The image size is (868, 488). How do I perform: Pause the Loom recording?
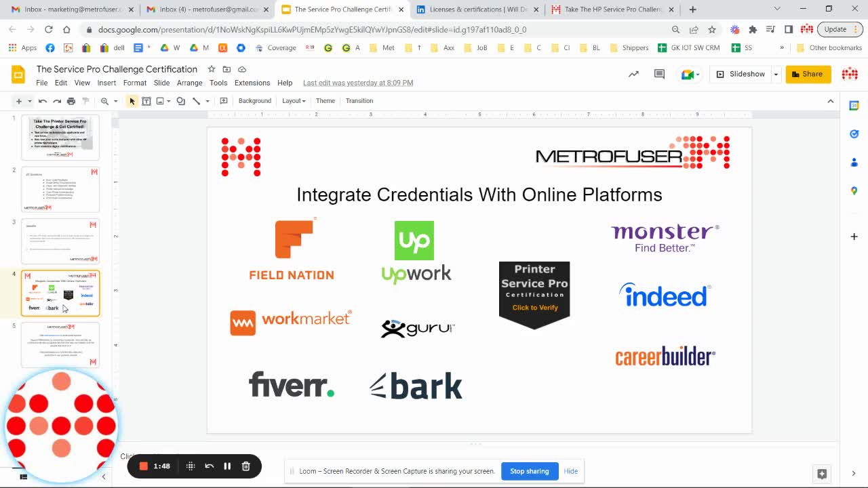click(x=227, y=466)
